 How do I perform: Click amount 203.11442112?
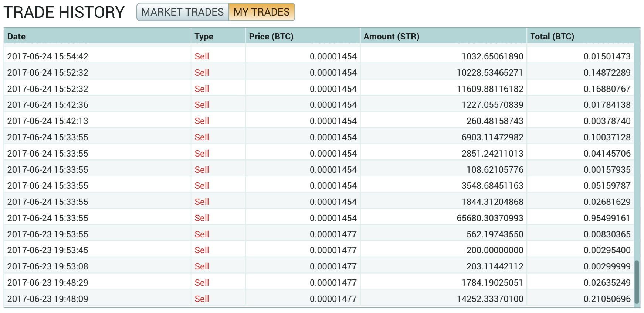495,266
